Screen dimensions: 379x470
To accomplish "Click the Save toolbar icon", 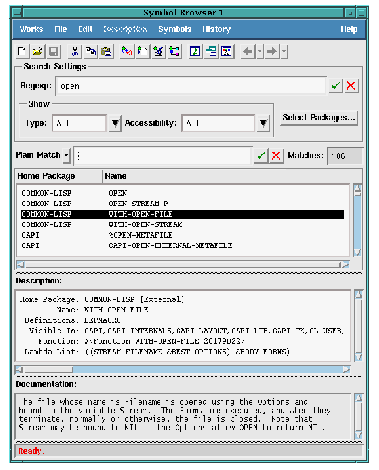I will click(x=54, y=51).
